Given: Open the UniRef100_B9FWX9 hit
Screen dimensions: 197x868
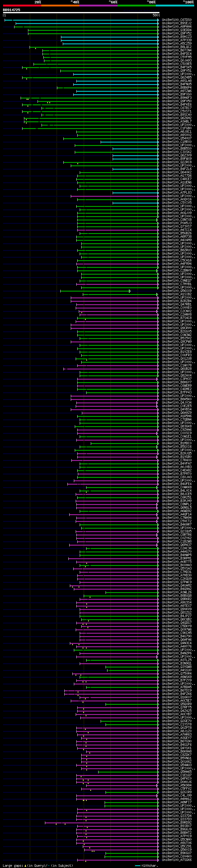Looking at the screenshot, I should [x=177, y=159].
